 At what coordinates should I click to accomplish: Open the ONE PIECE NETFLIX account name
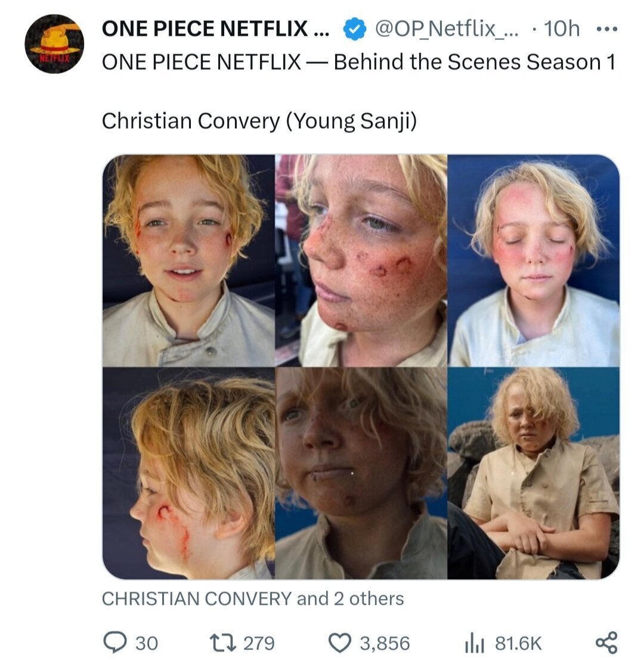(x=215, y=29)
